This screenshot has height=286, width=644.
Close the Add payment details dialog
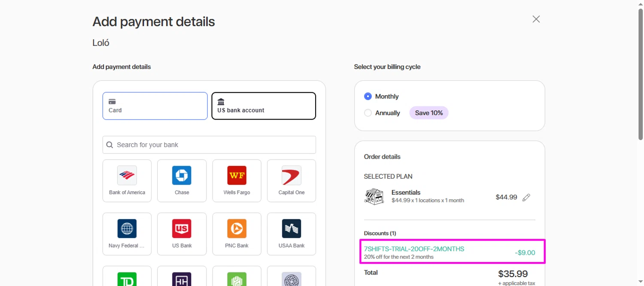pos(536,19)
